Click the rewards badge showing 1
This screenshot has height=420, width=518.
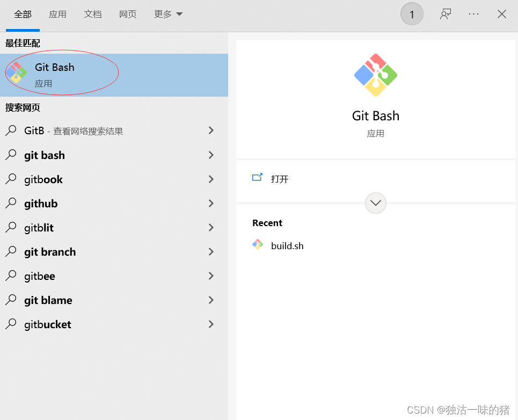[412, 14]
